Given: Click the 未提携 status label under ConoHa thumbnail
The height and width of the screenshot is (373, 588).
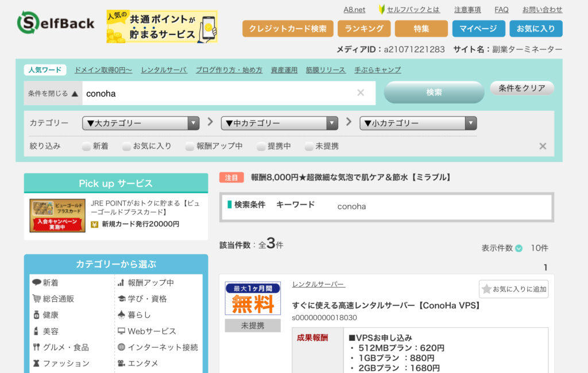Looking at the screenshot, I should pos(253,325).
